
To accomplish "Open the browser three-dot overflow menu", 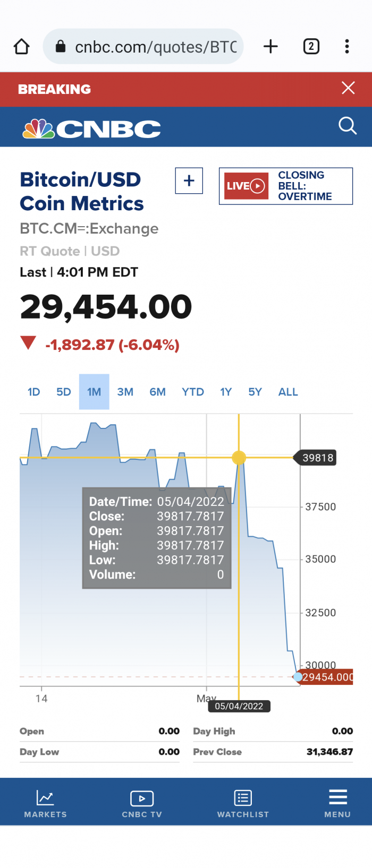I will point(347,47).
